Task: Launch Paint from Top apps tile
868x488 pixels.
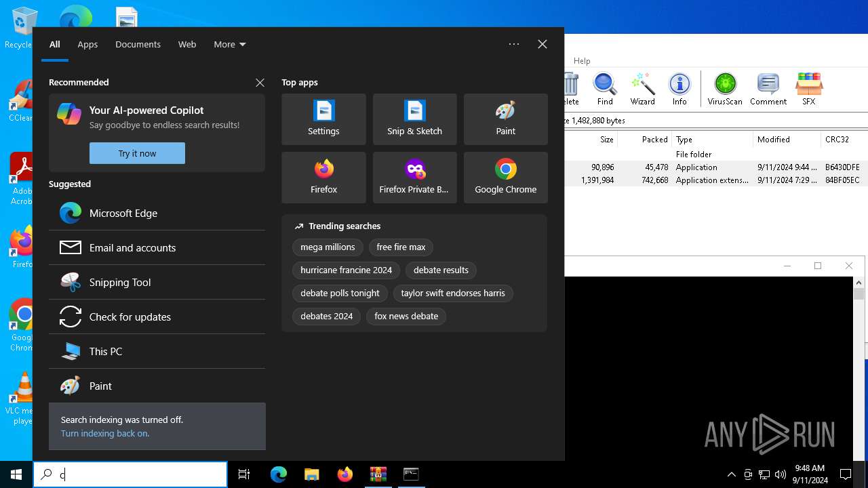Action: coord(505,119)
